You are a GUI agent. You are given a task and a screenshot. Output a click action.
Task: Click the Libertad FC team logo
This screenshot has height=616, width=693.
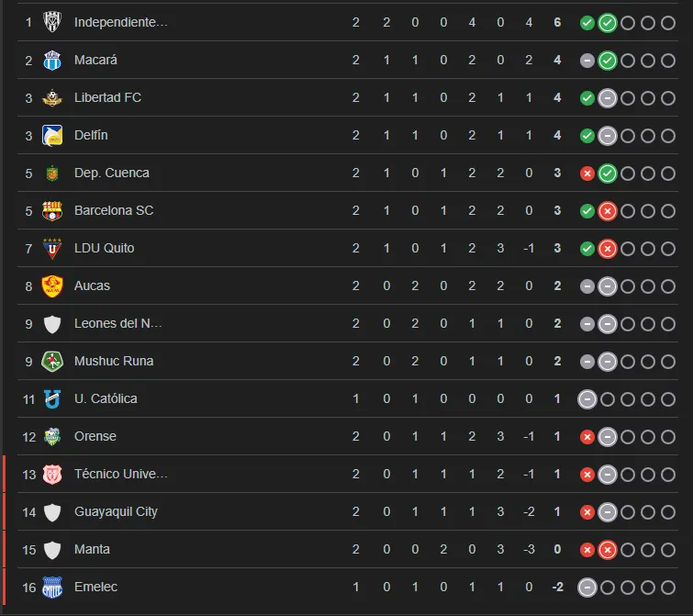[52, 97]
